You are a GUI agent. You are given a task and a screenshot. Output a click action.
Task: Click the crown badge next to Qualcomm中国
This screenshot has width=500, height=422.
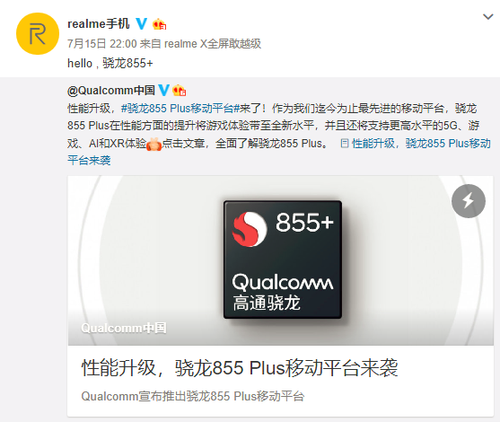coord(179,90)
